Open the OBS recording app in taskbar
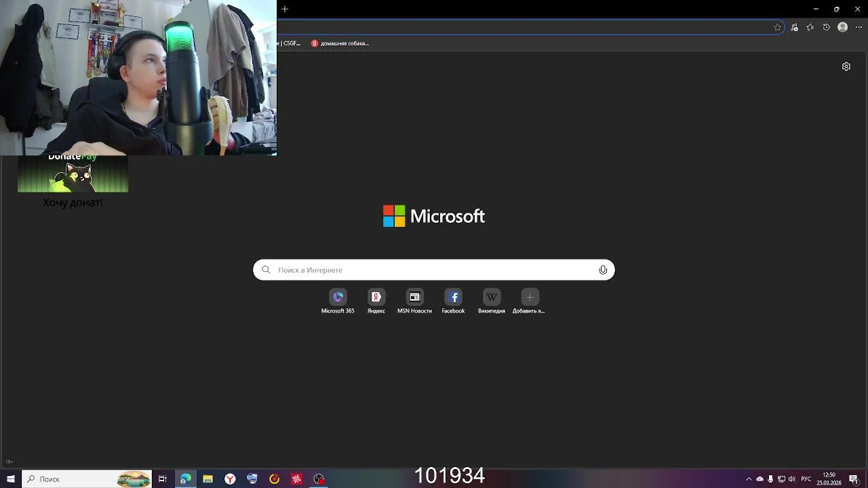Image resolution: width=868 pixels, height=488 pixels. tap(319, 479)
